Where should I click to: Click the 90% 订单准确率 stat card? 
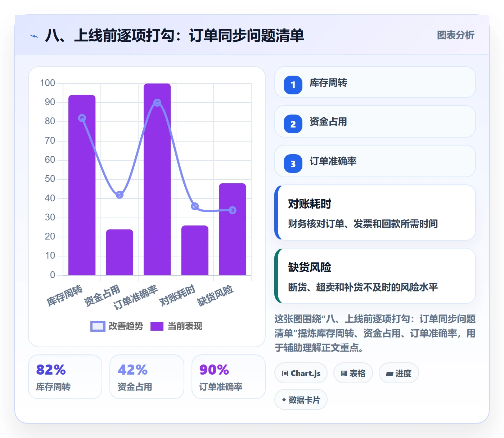coord(229,377)
